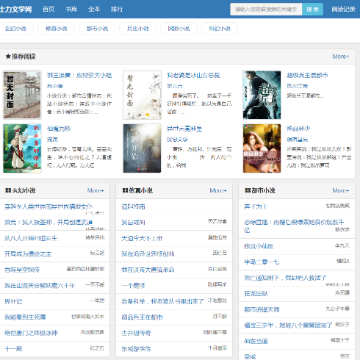
Task: Click the site logo in the header
Action: click(x=16, y=9)
